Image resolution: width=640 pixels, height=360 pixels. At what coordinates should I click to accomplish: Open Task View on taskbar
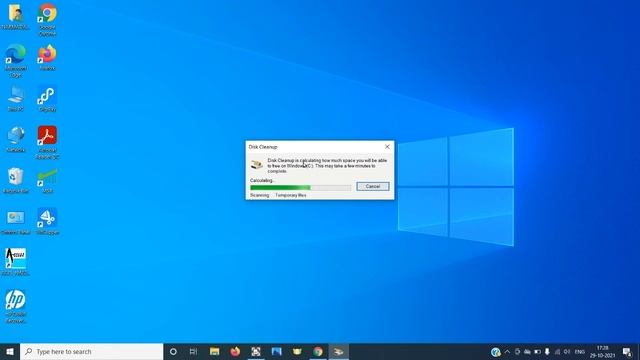tap(193, 351)
